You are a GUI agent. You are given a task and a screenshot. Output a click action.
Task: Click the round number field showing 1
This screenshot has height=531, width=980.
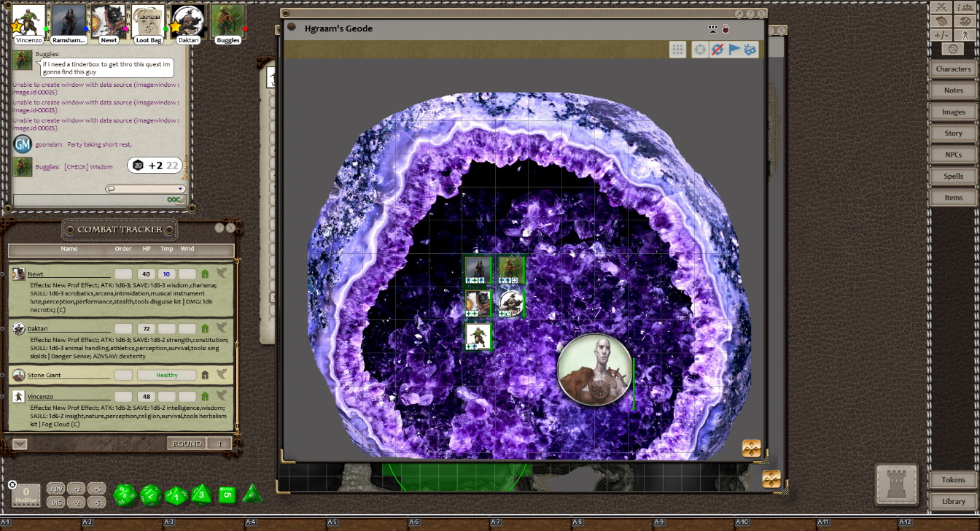[219, 443]
